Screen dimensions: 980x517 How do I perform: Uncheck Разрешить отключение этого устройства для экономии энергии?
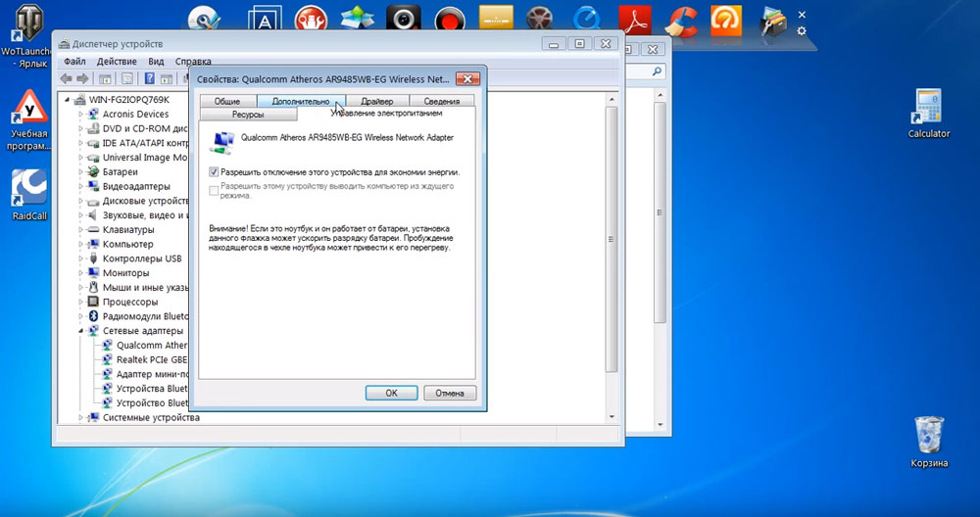[x=215, y=171]
